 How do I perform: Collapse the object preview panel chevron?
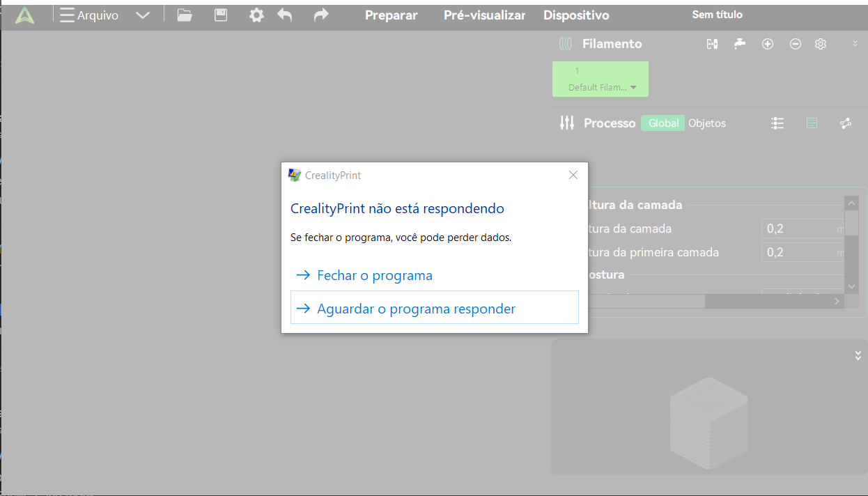pyautogui.click(x=858, y=355)
